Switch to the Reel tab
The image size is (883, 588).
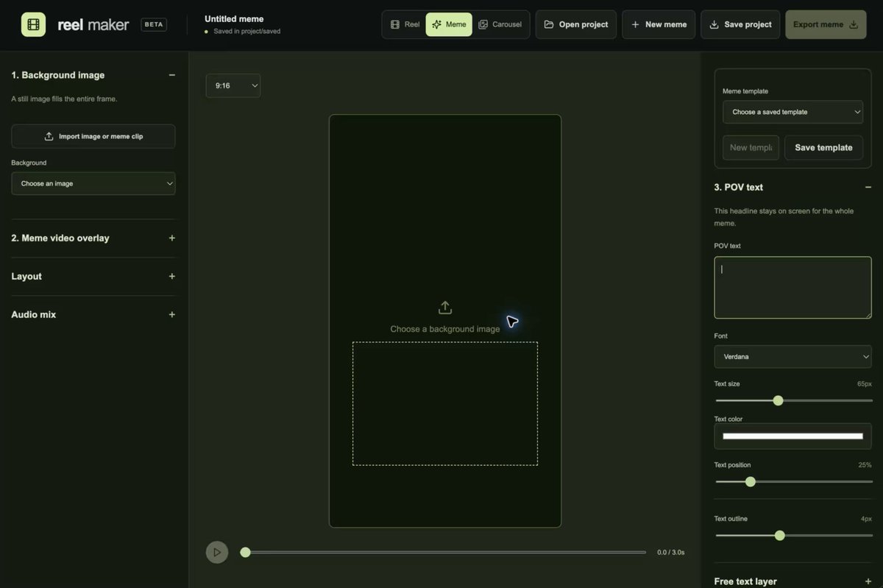pos(405,24)
